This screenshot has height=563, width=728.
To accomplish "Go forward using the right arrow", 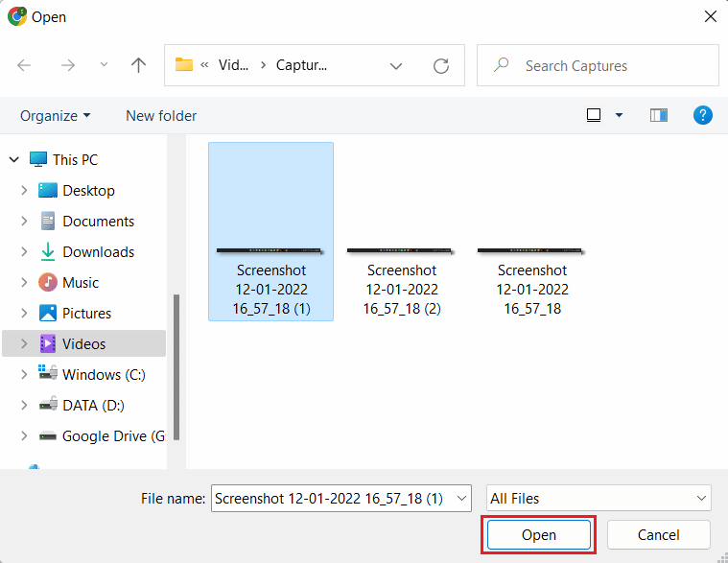I will coord(68,65).
